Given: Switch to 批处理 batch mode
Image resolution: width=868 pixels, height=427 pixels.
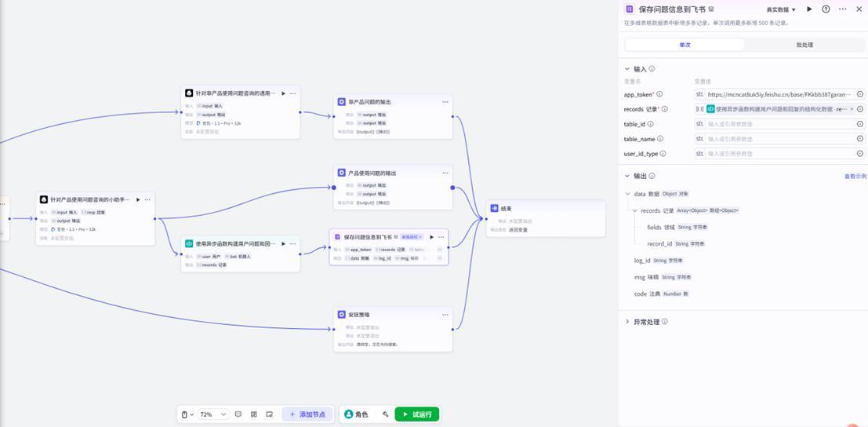Looking at the screenshot, I should [x=804, y=45].
